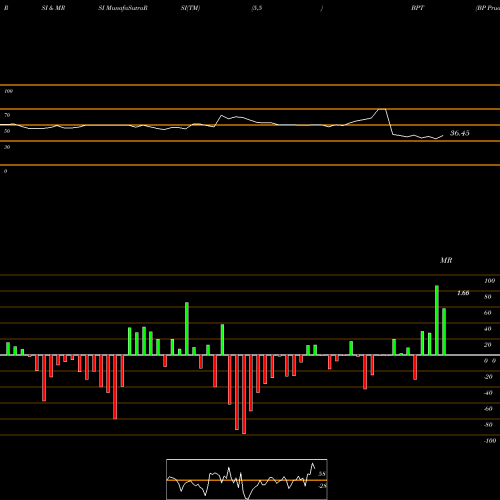Click the '-28' value in mini chart
The height and width of the screenshot is (500, 500).
point(322,486)
